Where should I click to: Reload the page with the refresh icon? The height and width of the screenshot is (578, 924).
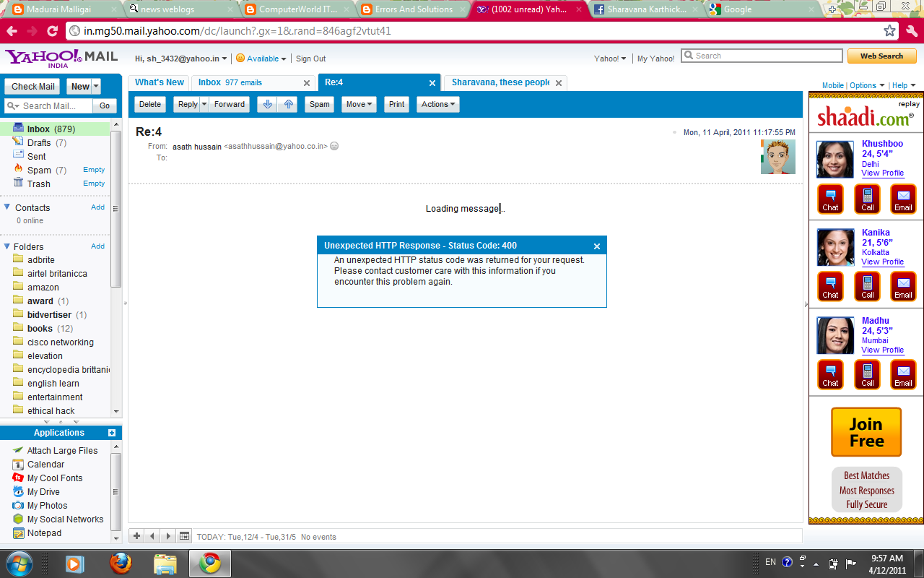pos(52,31)
